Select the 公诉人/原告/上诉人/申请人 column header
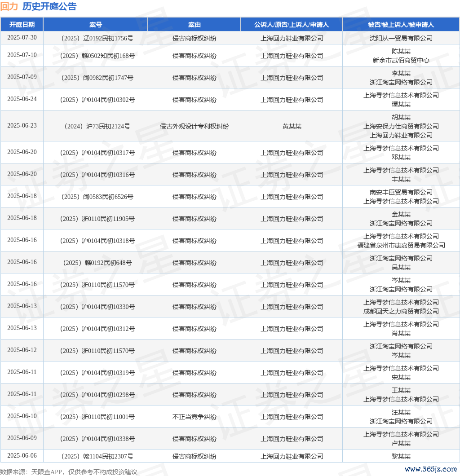This screenshot has height=476, width=460. coord(292,25)
